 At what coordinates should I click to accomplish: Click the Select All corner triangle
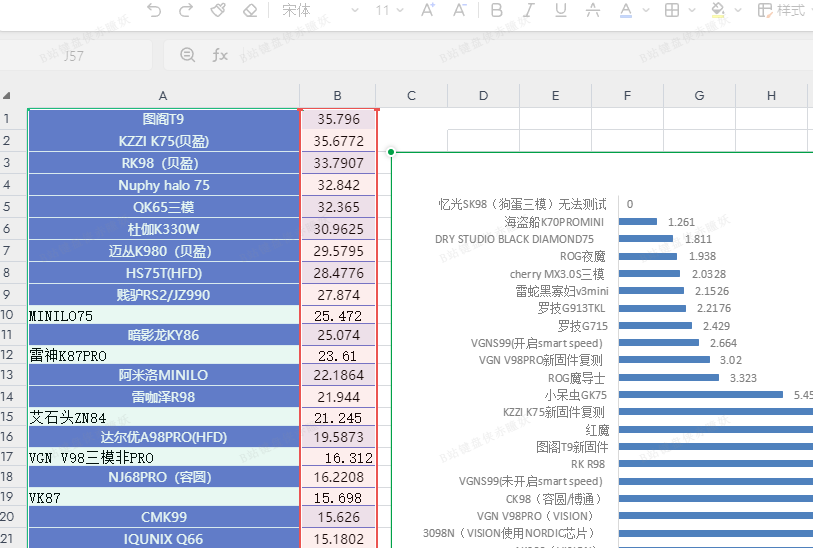(x=7, y=95)
